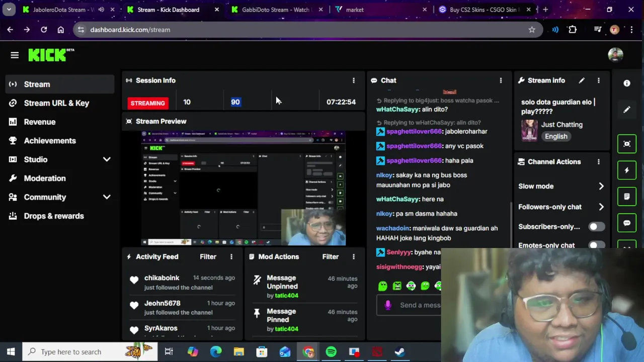Open the browser tab search dropdown
The width and height of the screenshot is (644, 362).
[9, 10]
